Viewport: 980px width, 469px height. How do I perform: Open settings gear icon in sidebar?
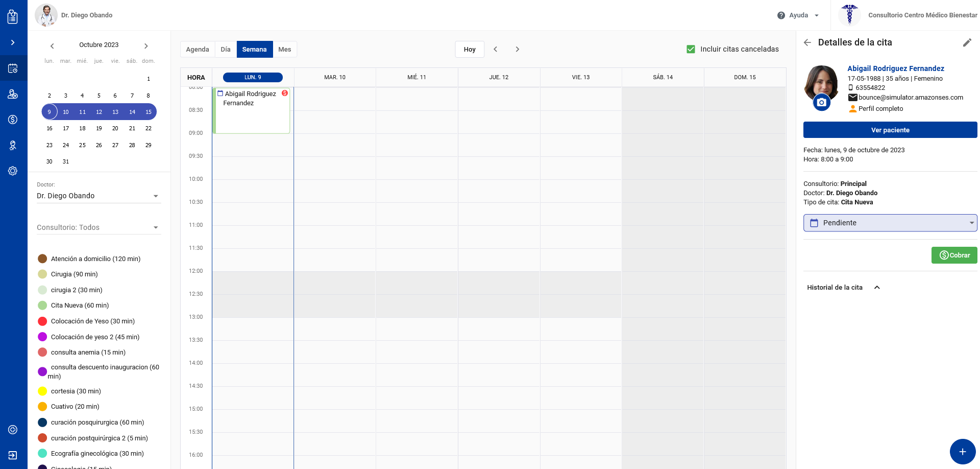pyautogui.click(x=13, y=171)
